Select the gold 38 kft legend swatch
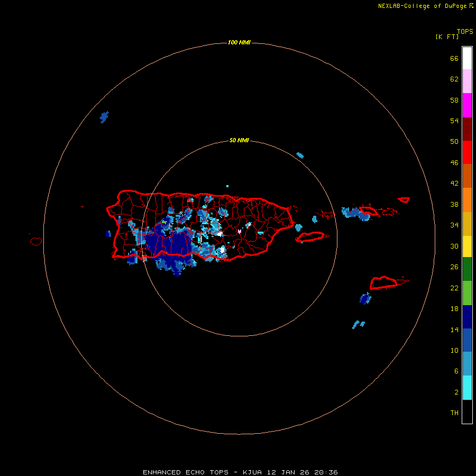The image size is (476, 476). (467, 224)
